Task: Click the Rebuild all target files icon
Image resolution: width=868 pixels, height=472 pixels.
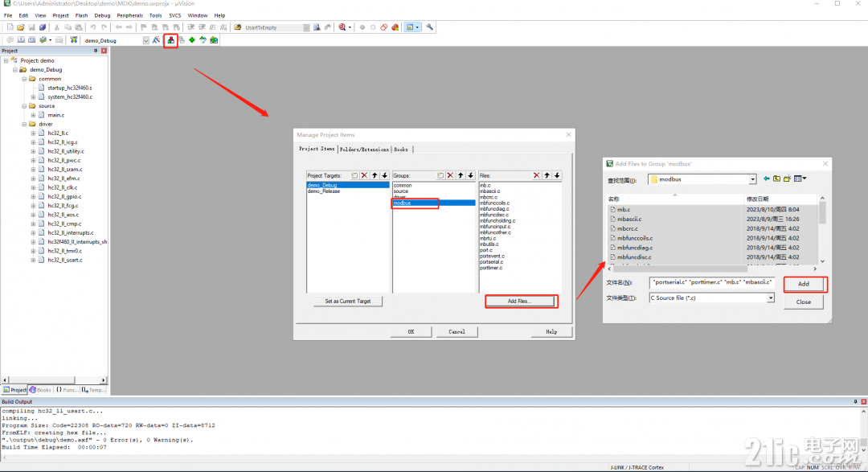Action: click(x=31, y=40)
